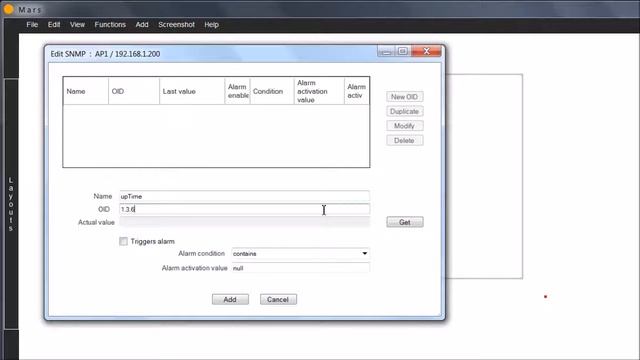Open the Layouts side panel
Viewport: 640px width, 360px height.
11,204
